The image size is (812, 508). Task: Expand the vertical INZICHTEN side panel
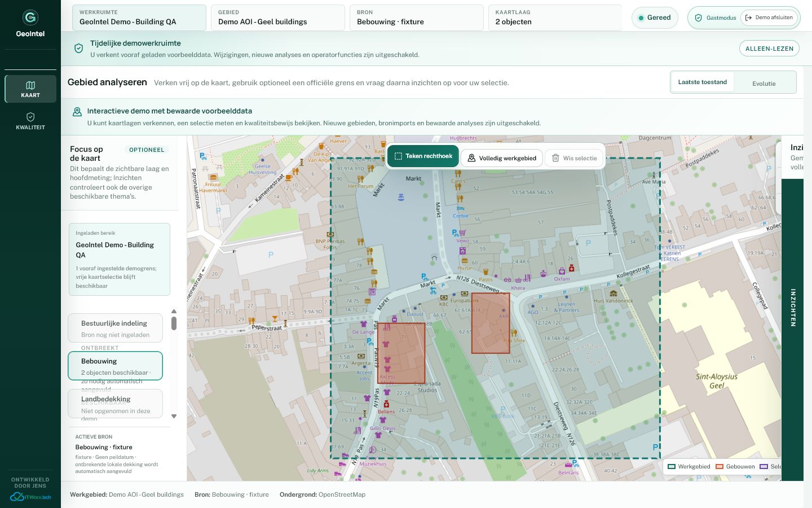pos(792,308)
